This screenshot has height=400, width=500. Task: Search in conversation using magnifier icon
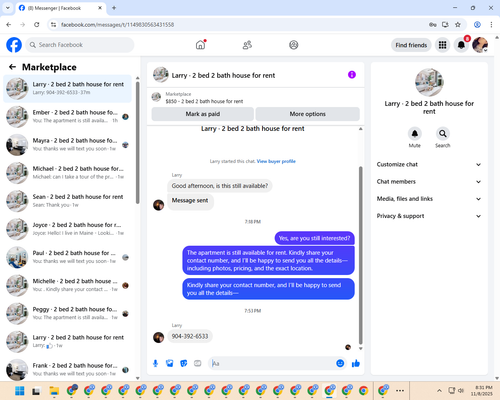(x=442, y=134)
